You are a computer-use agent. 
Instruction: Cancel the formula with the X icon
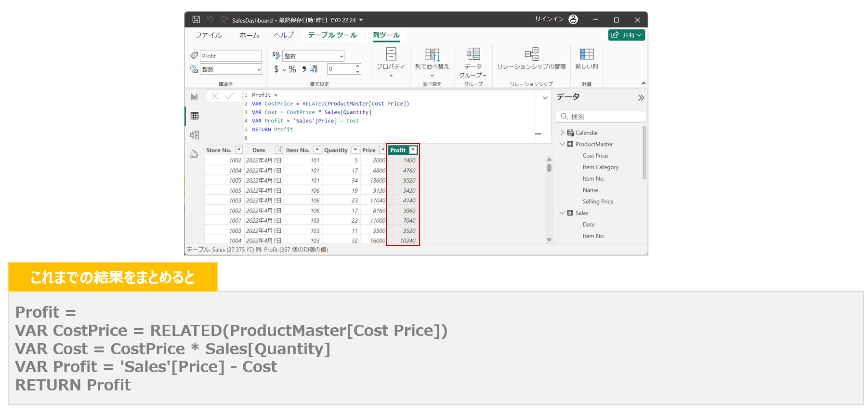(215, 96)
